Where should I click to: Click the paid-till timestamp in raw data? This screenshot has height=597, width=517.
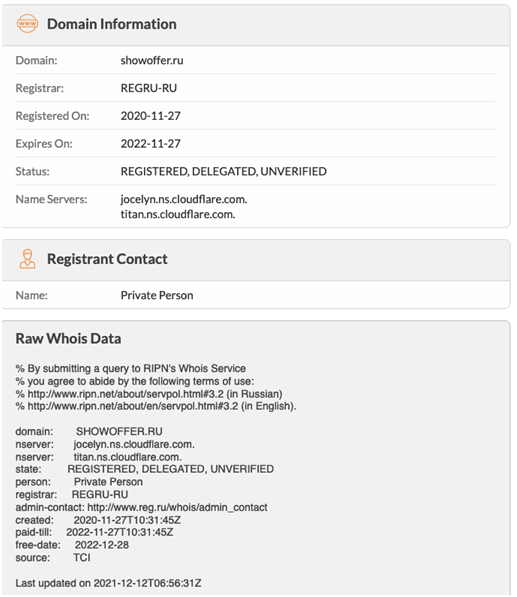coord(120,532)
